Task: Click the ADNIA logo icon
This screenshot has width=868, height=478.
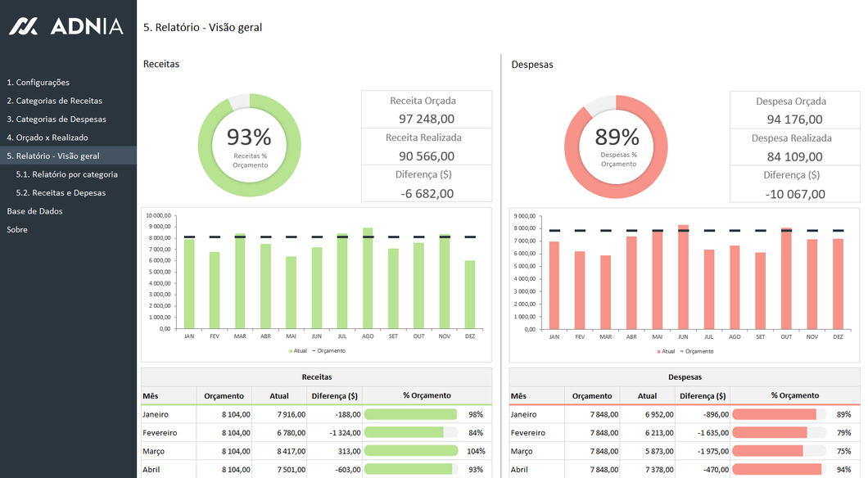Action: (x=23, y=26)
